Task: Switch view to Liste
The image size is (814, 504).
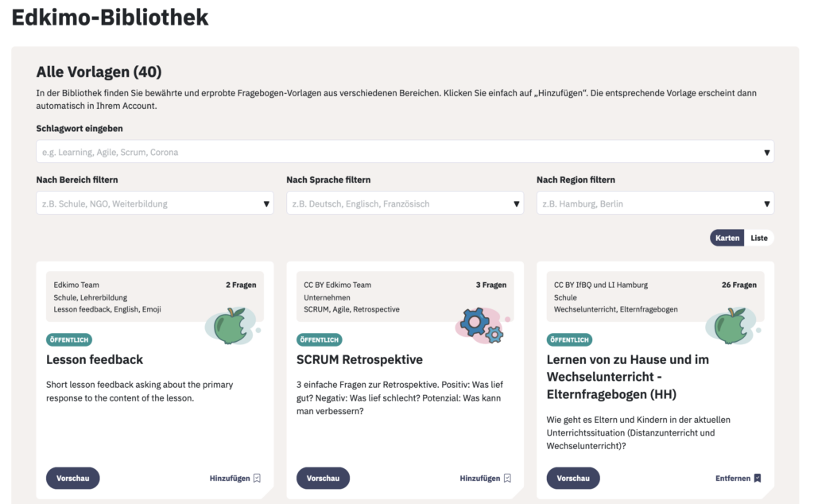Action: [758, 238]
